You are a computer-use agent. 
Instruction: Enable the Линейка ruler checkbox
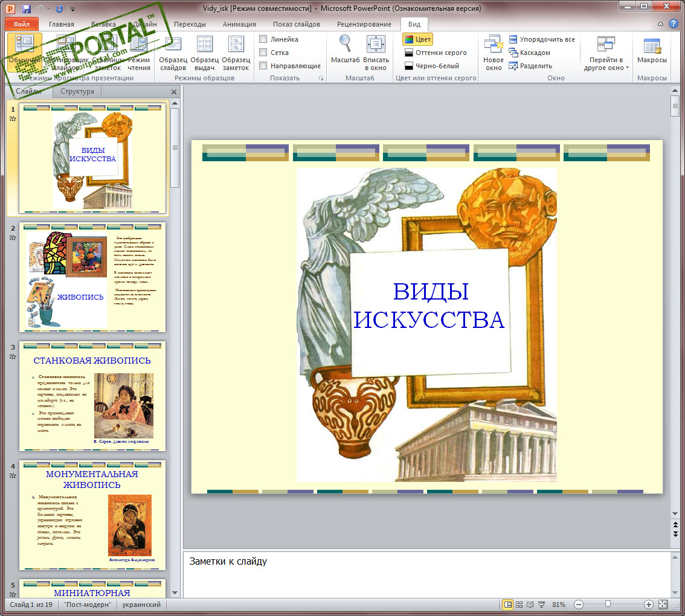(x=263, y=39)
